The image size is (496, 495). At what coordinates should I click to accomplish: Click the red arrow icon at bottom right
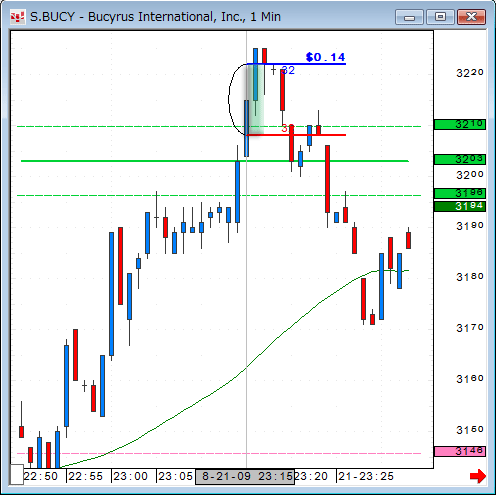478,476
